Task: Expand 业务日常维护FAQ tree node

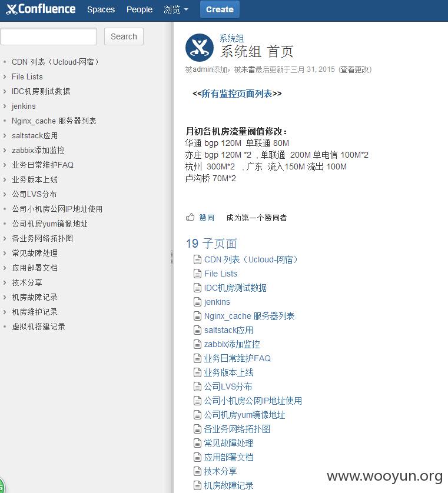Action: tap(4, 165)
